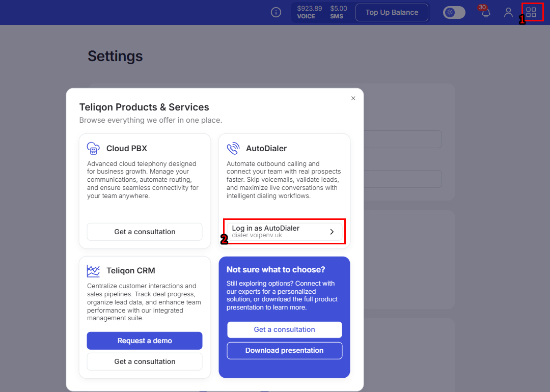Click chevron arrow in AutoDialer login
This screenshot has height=392, width=550.
click(332, 232)
